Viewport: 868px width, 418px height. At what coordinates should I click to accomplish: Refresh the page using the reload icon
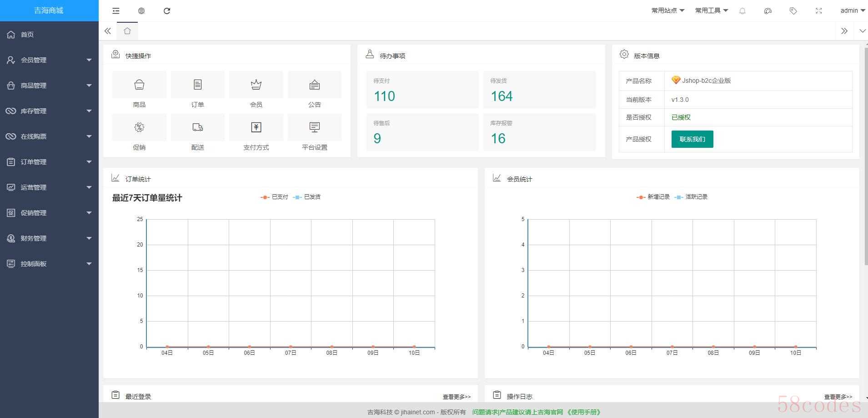click(x=167, y=11)
